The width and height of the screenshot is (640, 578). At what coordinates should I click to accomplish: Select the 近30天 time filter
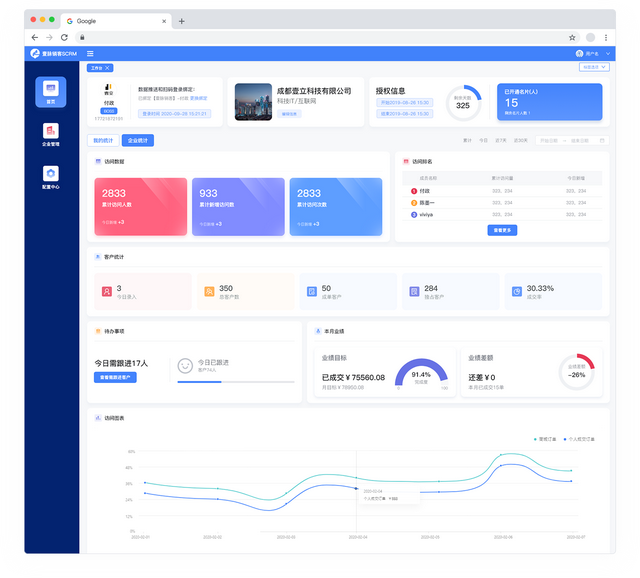tap(520, 140)
